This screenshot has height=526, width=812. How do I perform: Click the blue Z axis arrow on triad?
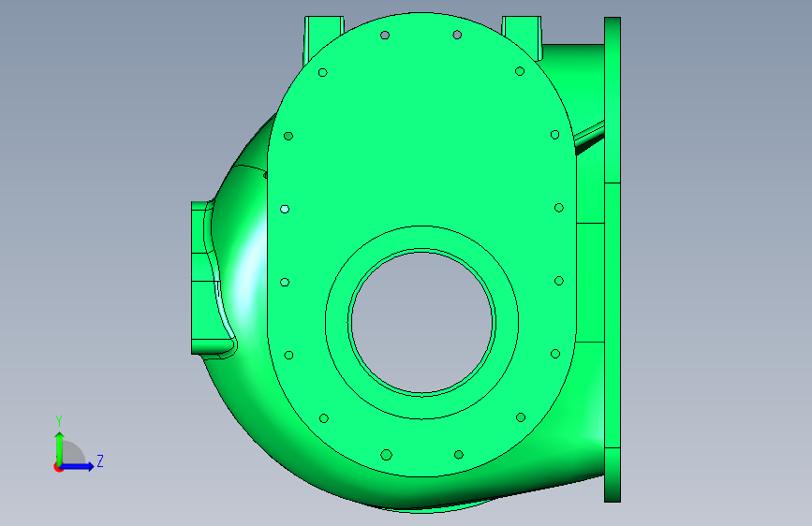click(x=78, y=466)
